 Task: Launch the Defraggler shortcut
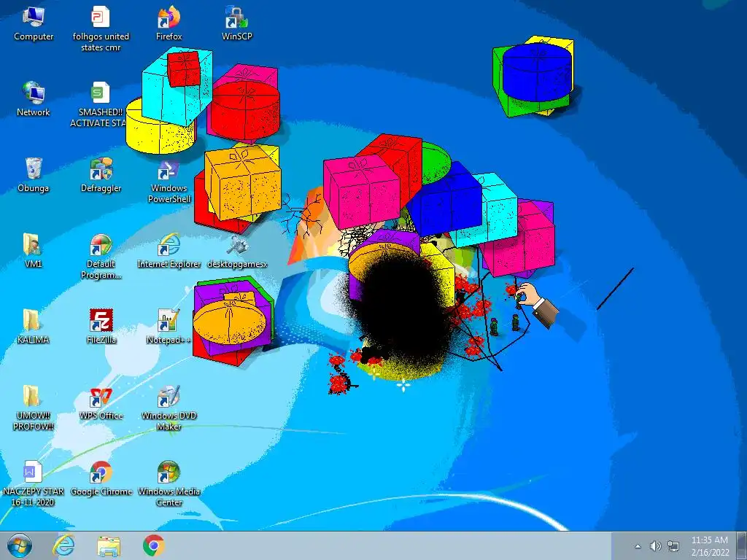(101, 175)
